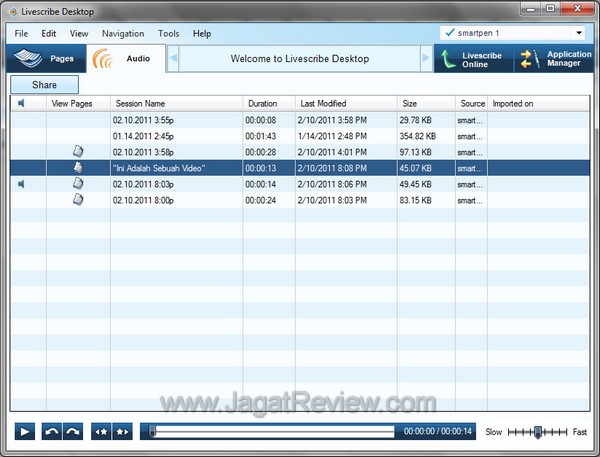The width and height of the screenshot is (600, 457).
Task: Click the jump back arrow button
Action: pyautogui.click(x=51, y=432)
